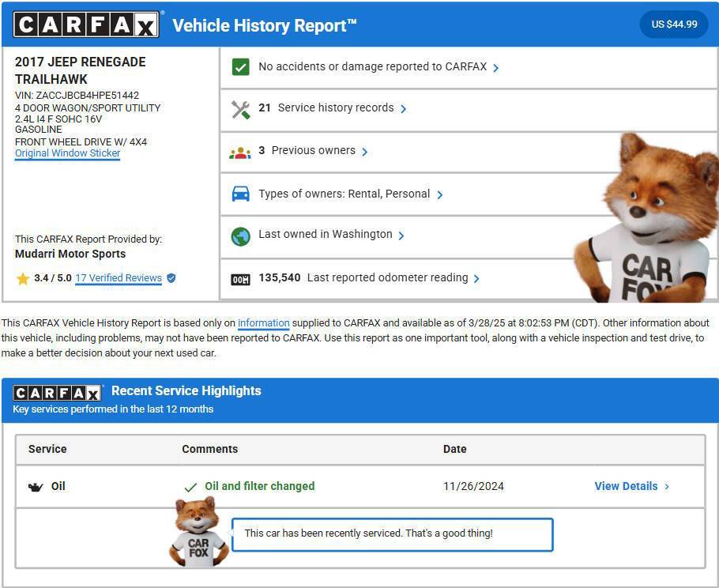The height and width of the screenshot is (588, 719).
Task: Expand the Types of owners chevron
Action: pos(440,195)
